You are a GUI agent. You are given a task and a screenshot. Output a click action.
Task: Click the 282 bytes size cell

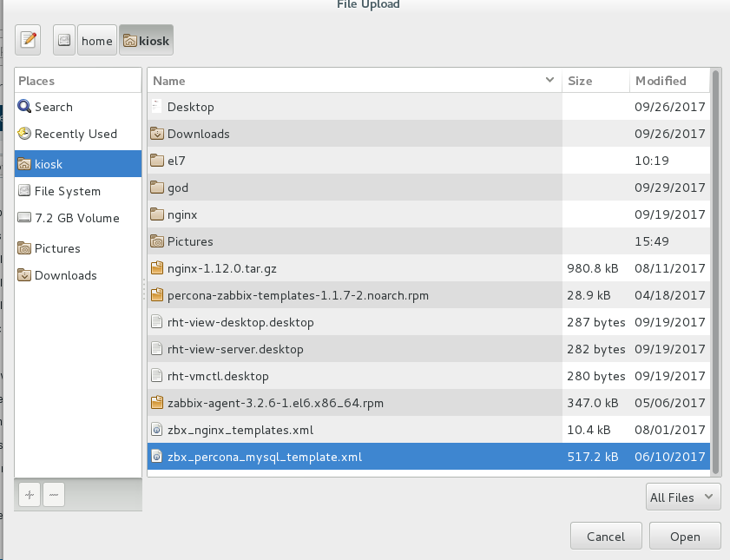pos(596,349)
